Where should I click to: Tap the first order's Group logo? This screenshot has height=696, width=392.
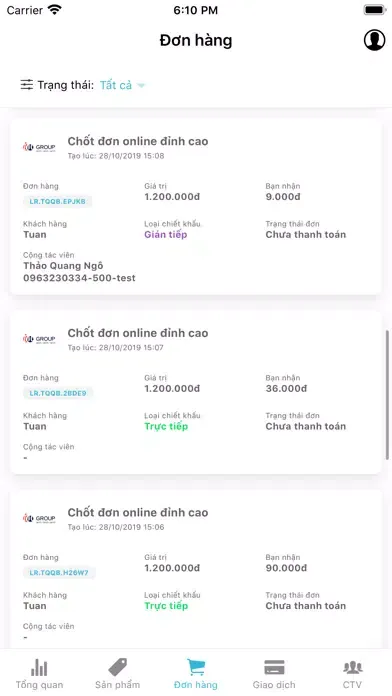[x=39, y=147]
